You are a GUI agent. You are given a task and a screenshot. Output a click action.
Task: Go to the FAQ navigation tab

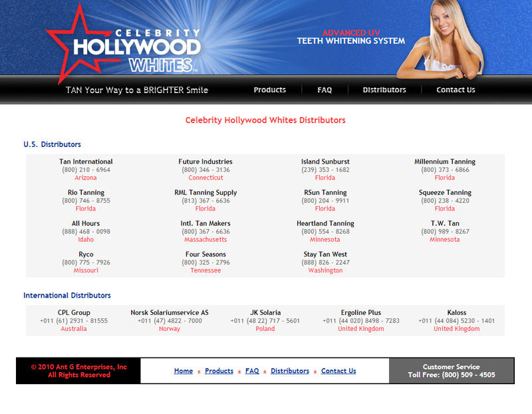[x=325, y=90]
